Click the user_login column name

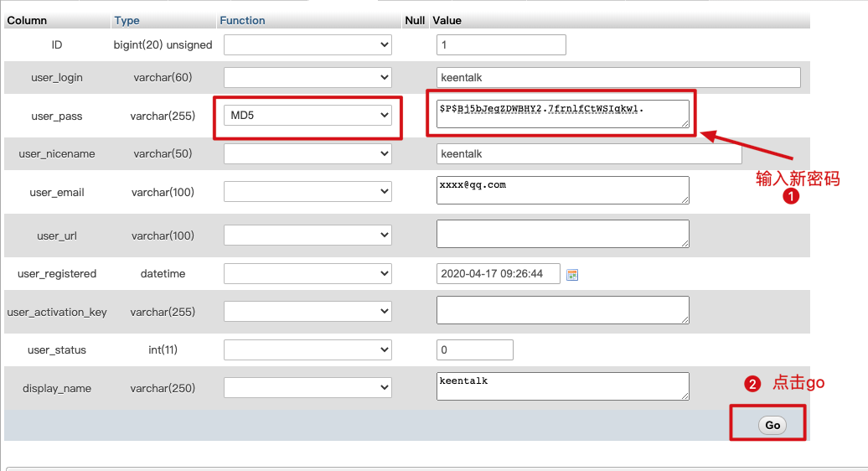(x=56, y=77)
